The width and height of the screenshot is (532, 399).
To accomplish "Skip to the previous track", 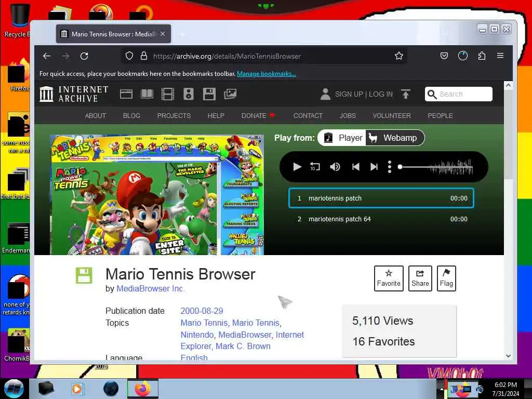I will point(355,167).
